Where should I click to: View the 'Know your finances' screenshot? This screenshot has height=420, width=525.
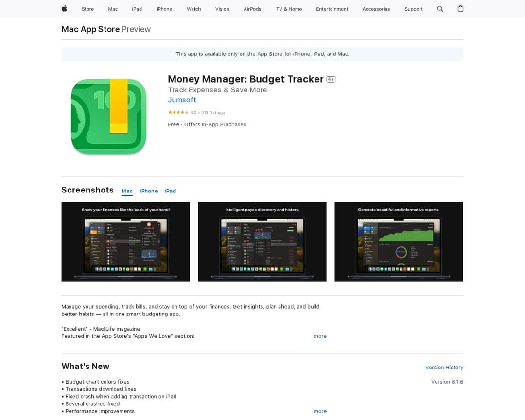125,242
